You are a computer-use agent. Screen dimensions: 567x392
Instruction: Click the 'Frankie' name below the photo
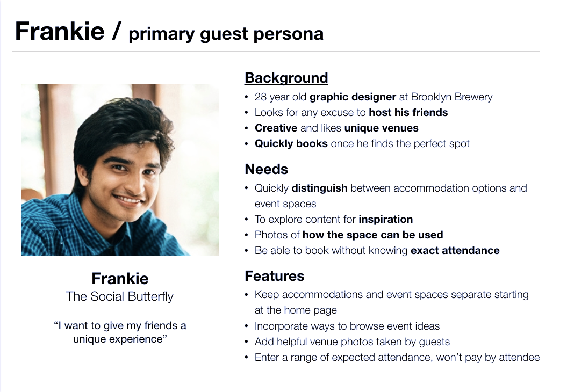120,279
